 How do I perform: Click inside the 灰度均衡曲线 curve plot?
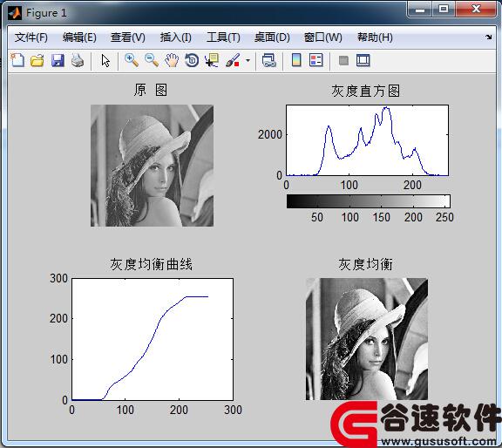(153, 339)
